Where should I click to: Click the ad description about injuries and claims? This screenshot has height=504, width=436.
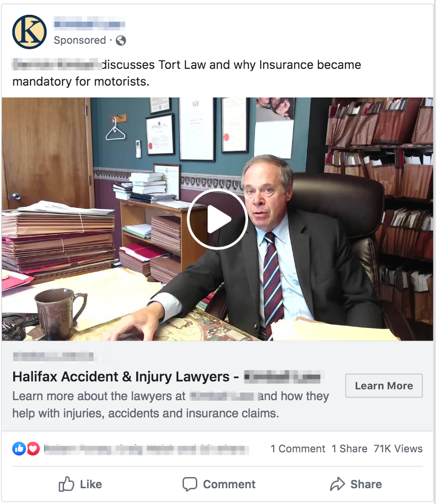pyautogui.click(x=171, y=405)
